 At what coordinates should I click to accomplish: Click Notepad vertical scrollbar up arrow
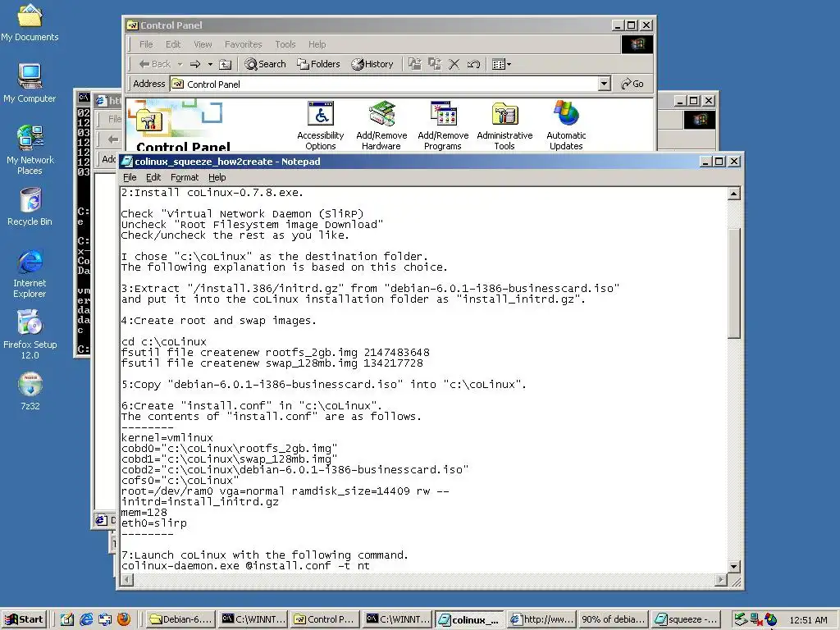(734, 194)
